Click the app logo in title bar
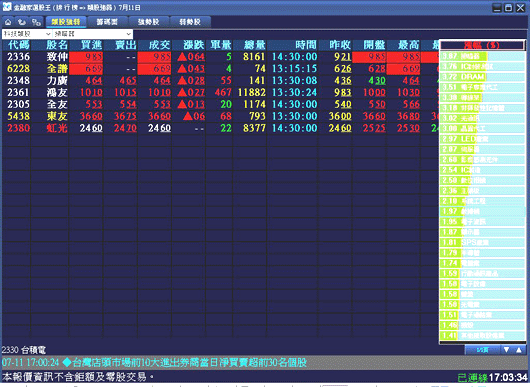Screen dimensions: 530x387 point(7,7)
